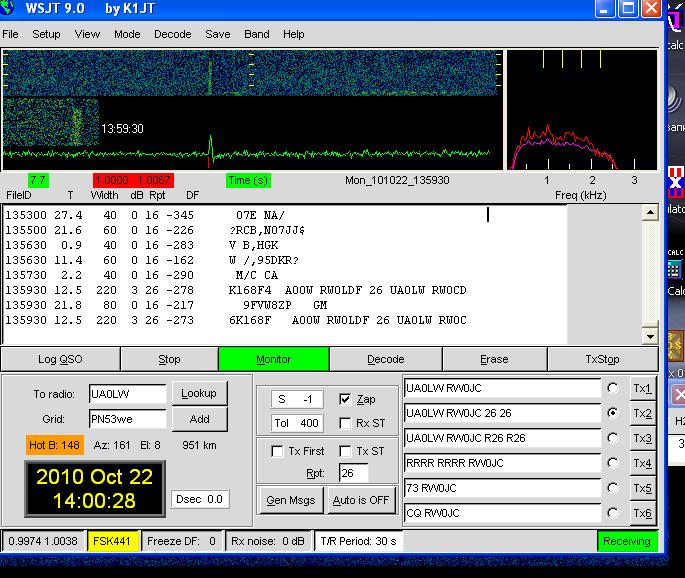Click the Dsec 0.0 control
685x578 pixels.
200,499
